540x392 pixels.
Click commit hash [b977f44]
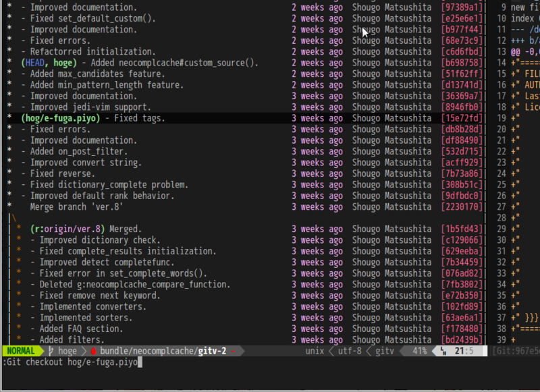pyautogui.click(x=462, y=30)
